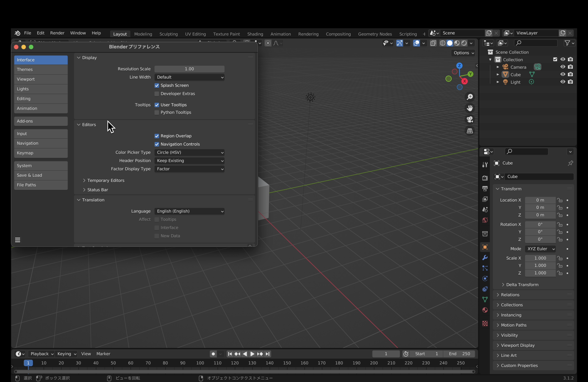
Task: Open preferences hamburger menu
Action: (17, 240)
